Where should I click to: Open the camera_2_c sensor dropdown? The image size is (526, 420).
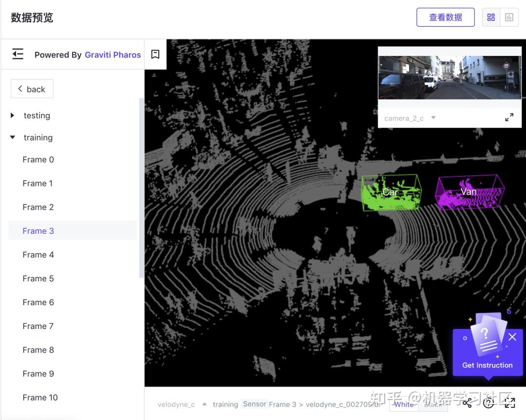(433, 118)
